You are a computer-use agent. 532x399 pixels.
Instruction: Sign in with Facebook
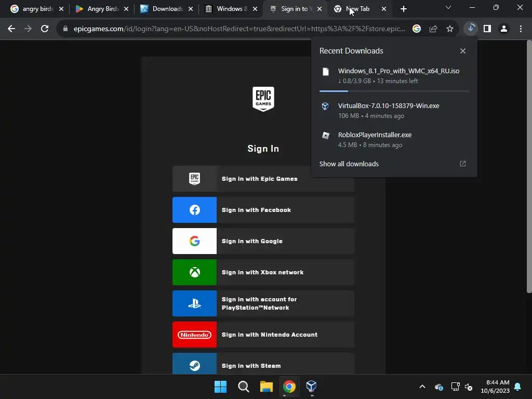[x=263, y=210]
